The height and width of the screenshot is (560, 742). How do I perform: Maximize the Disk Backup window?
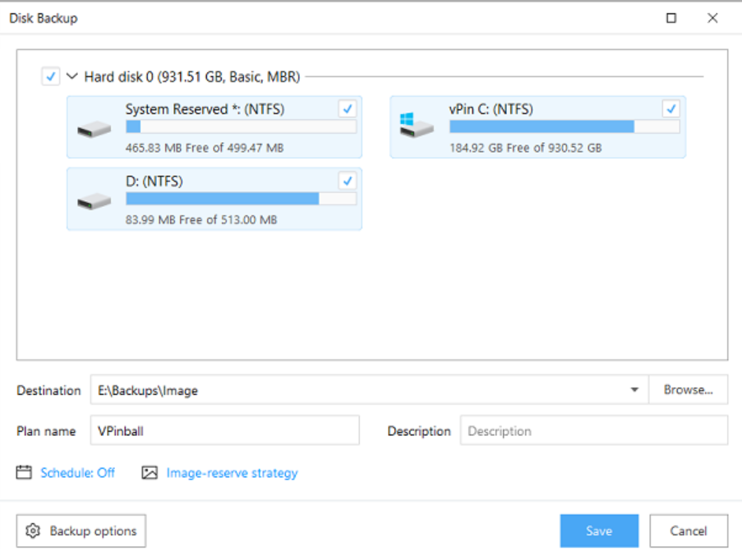click(x=671, y=18)
